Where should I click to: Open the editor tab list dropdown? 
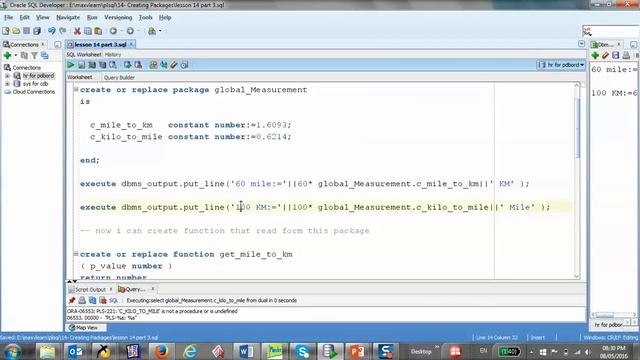coord(582,44)
